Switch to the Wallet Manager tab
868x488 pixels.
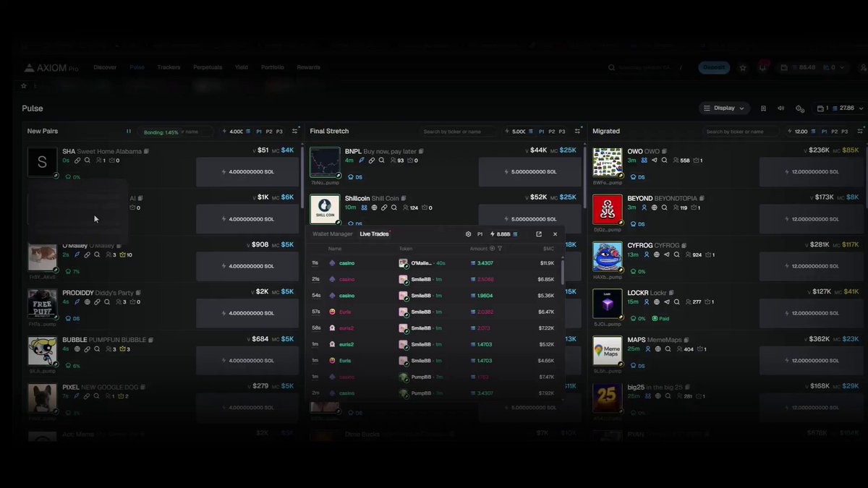pyautogui.click(x=333, y=234)
